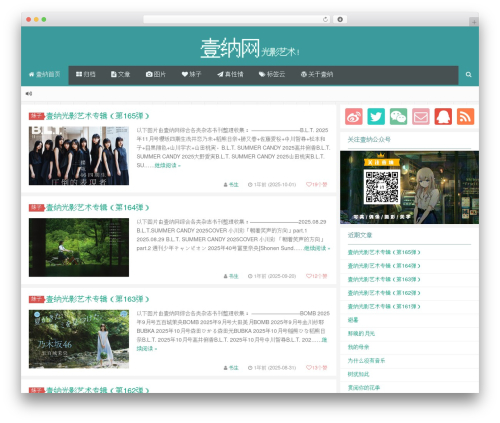
Task: Open sidebar recent article 第163弹
Action: (x=384, y=279)
